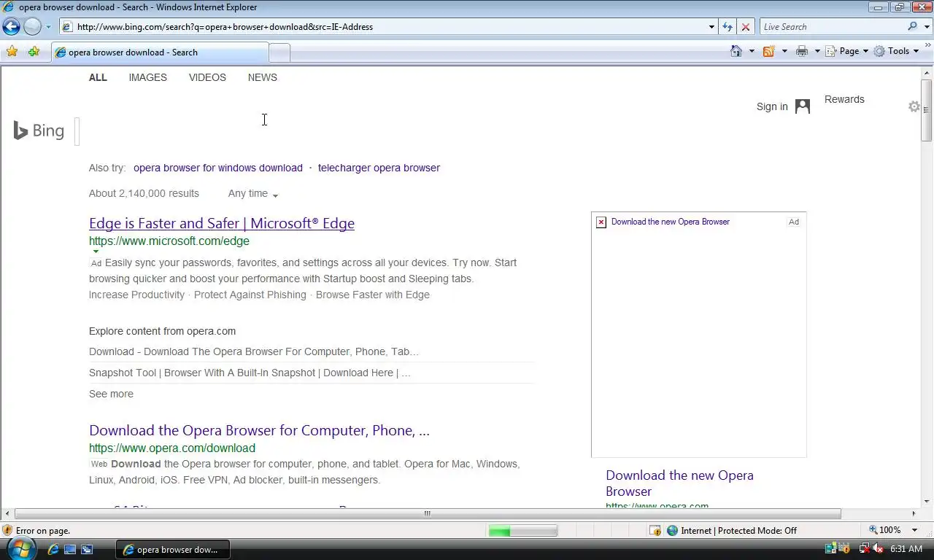This screenshot has height=560, width=934.
Task: Click 'See more' under opera.com content
Action: click(111, 394)
